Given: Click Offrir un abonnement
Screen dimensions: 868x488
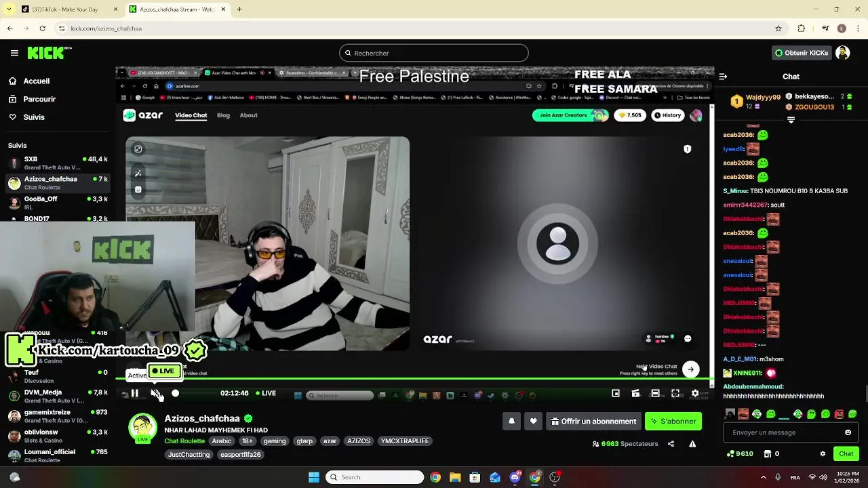Looking at the screenshot, I should click(x=593, y=421).
